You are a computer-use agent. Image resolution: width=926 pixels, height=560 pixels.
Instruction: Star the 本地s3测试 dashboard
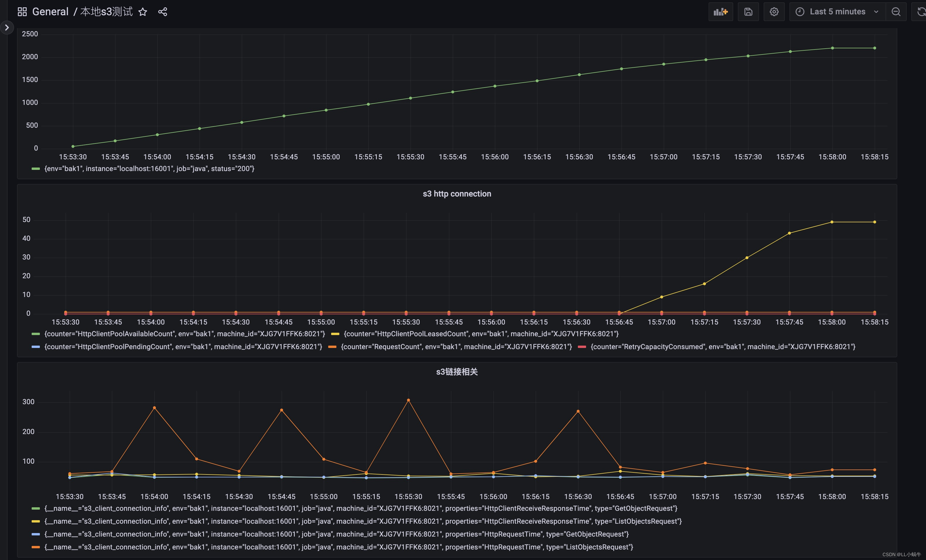143,12
